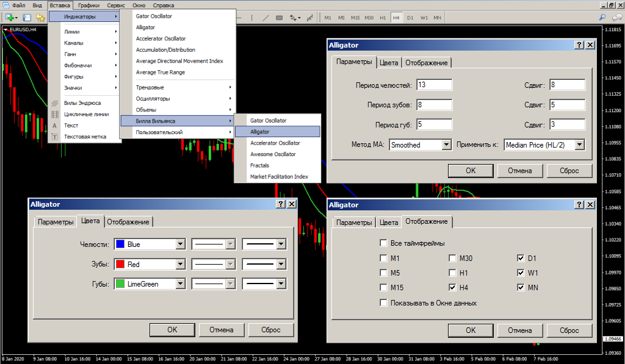
Task: Uncheck the H4 timeframe checkbox
Action: point(452,287)
